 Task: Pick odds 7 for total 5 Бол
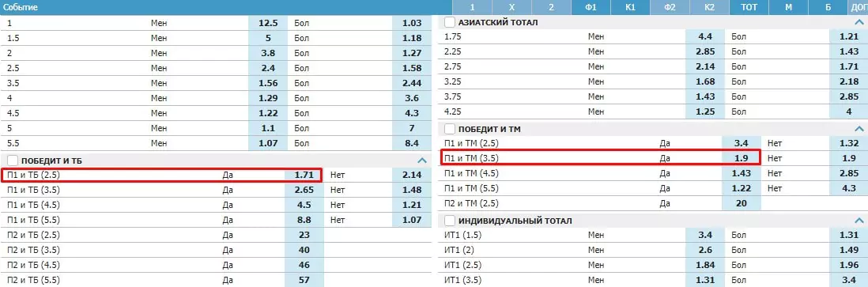pyautogui.click(x=412, y=128)
